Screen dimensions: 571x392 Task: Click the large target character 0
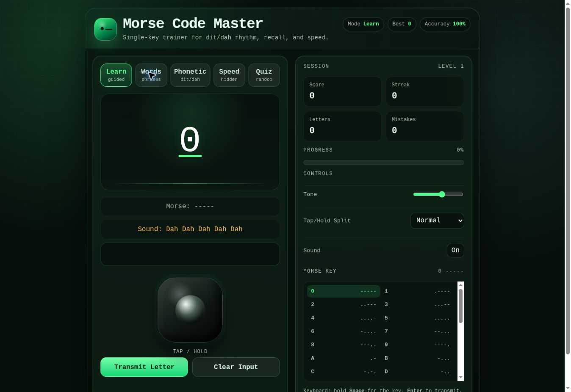[190, 140]
